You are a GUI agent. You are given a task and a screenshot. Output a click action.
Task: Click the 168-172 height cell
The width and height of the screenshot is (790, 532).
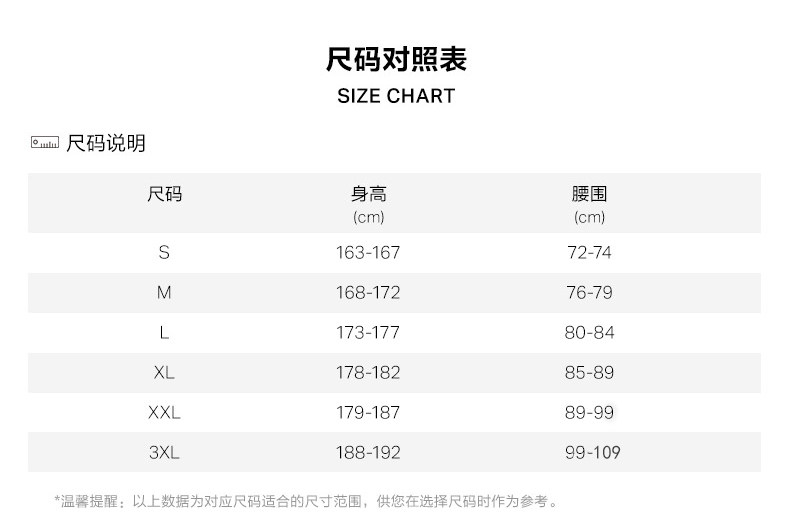pos(368,293)
